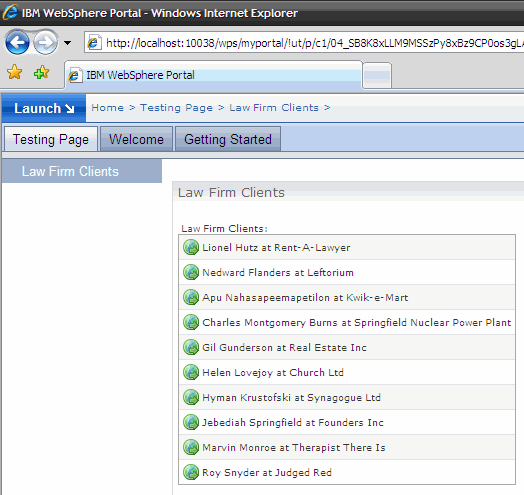
Task: Click the localhost URL in address bar
Action: pos(315,43)
